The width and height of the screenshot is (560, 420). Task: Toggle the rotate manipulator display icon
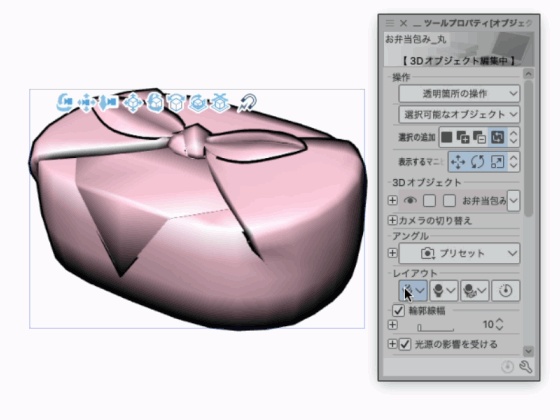(x=478, y=162)
